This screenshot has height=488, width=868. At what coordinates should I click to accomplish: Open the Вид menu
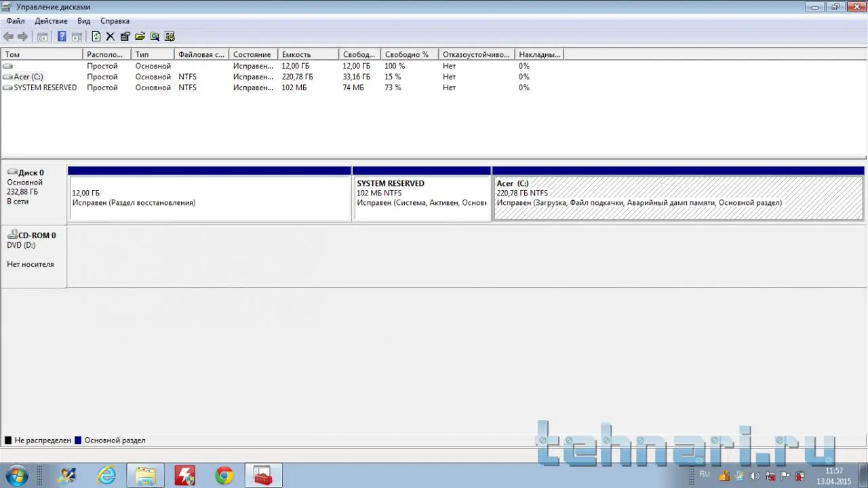[x=83, y=21]
